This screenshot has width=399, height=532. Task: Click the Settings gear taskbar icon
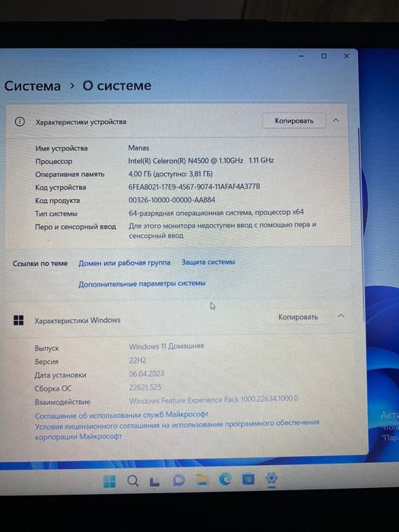point(271,478)
